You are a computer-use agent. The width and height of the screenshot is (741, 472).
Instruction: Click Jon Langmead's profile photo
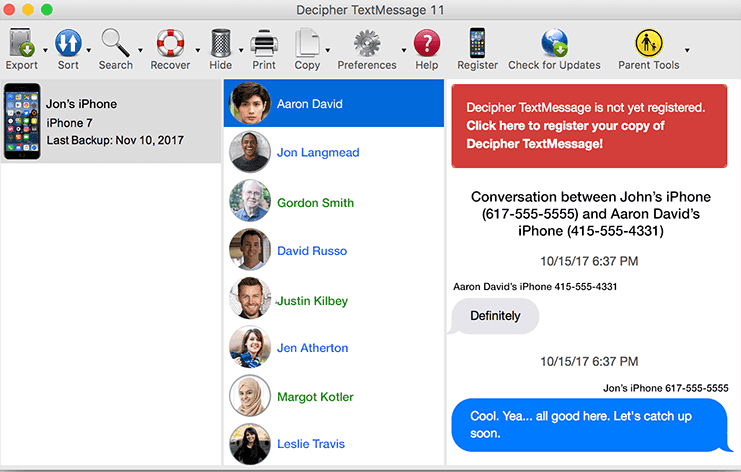point(250,152)
